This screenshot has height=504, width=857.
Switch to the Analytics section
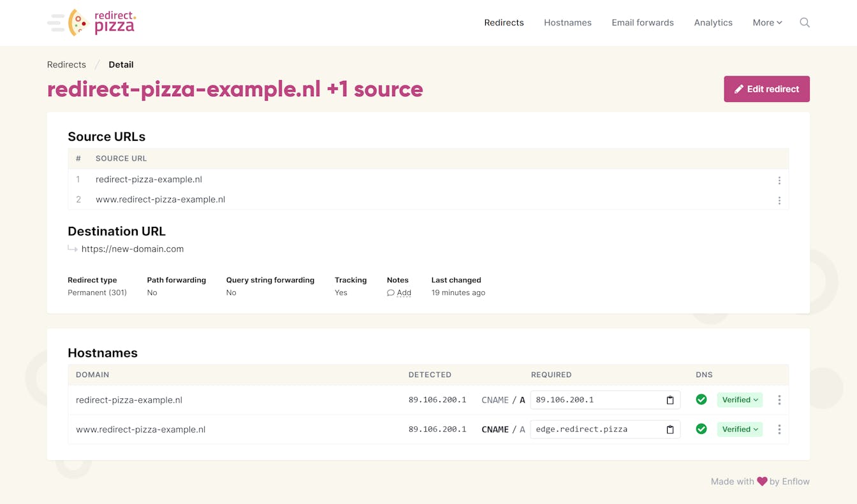coord(713,22)
